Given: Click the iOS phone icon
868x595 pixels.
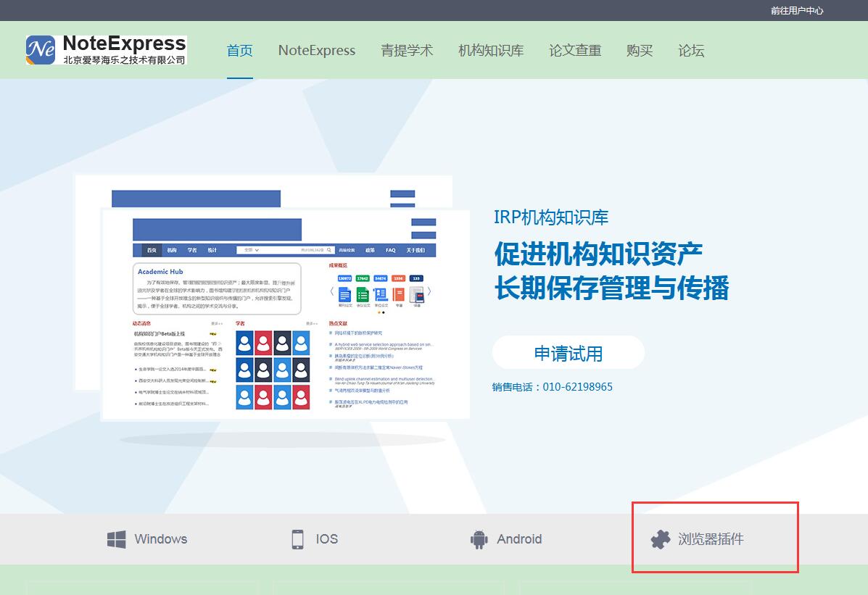Looking at the screenshot, I should pos(297,539).
